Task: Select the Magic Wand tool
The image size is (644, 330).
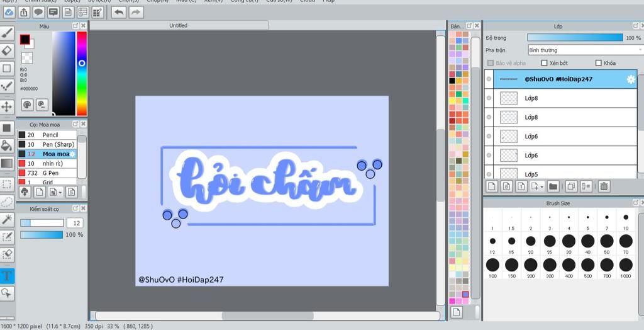Action: click(7, 219)
